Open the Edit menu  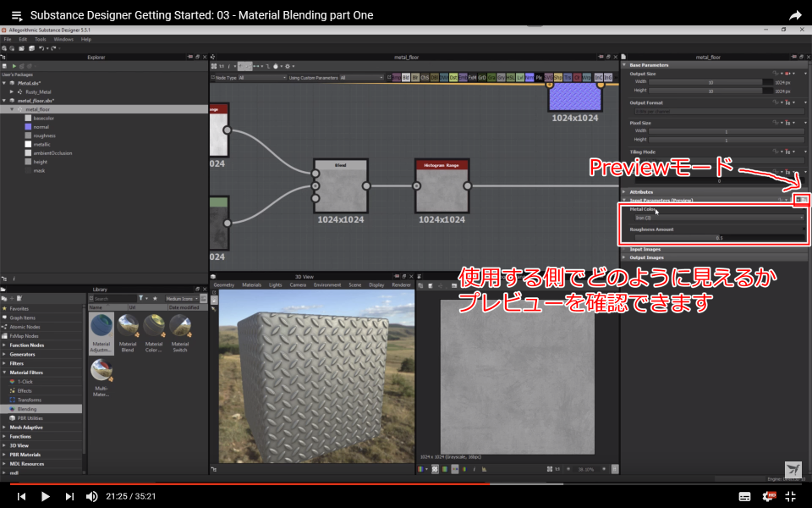(x=23, y=40)
